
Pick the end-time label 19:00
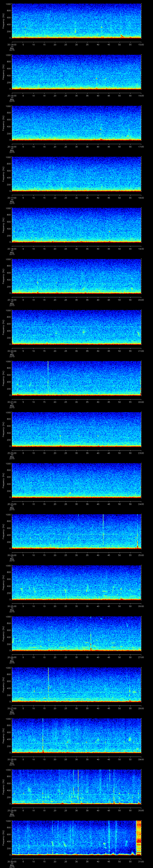tap(141, 249)
